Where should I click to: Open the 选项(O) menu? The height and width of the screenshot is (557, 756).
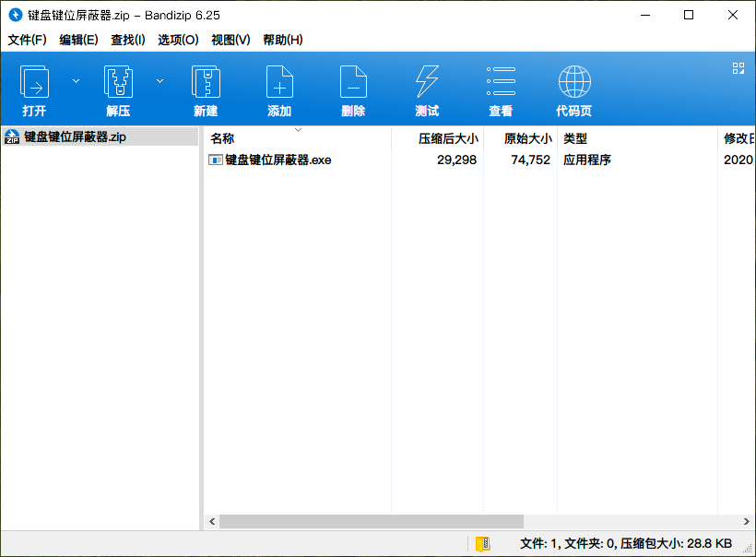178,40
